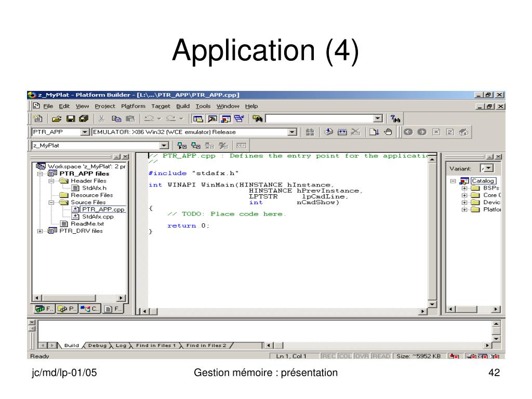
Task: Collapse the PTR_APP files tree node
Action: click(40, 174)
